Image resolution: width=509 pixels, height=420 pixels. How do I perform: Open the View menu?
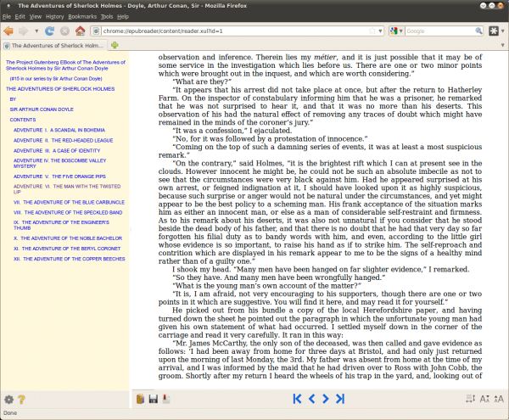click(36, 17)
